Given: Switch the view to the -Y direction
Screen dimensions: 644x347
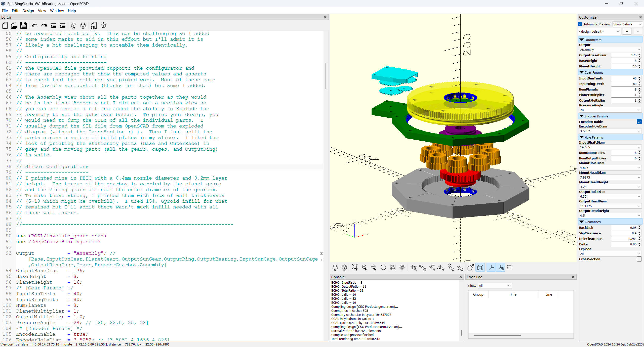Looking at the screenshot, I should point(441,267).
